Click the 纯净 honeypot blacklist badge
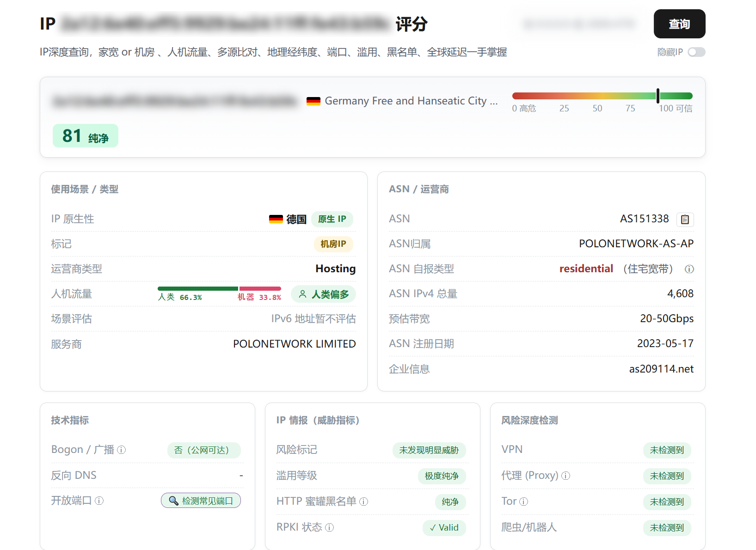The width and height of the screenshot is (756, 550). (450, 502)
